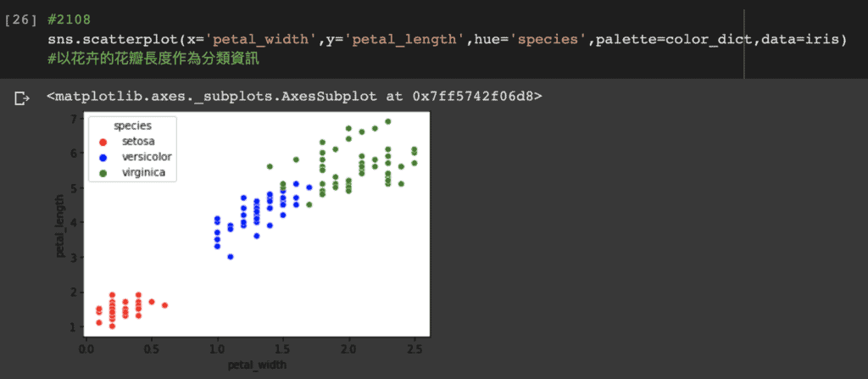Click the cell execution counter [26]
Image resolution: width=868 pixels, height=379 pixels.
(20, 20)
